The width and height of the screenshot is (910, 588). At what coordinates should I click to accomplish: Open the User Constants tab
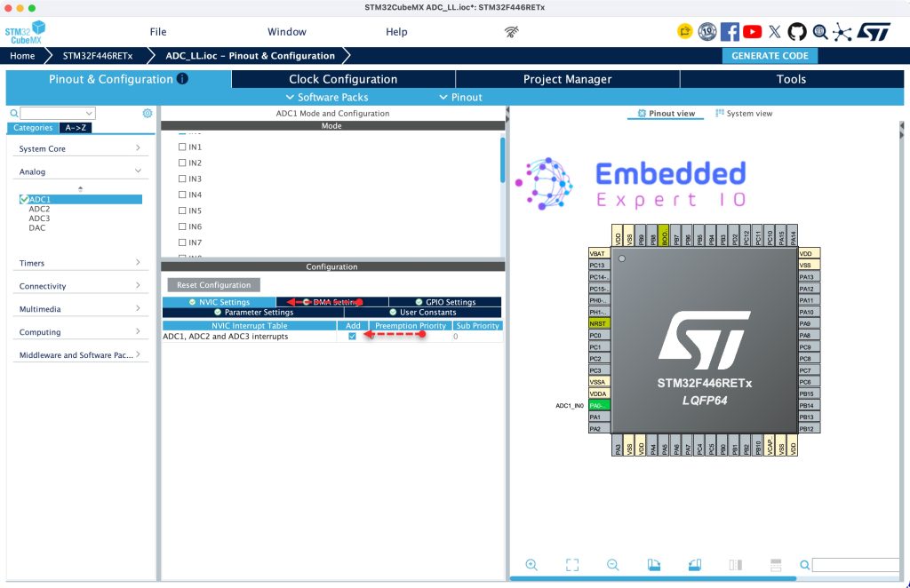click(422, 312)
